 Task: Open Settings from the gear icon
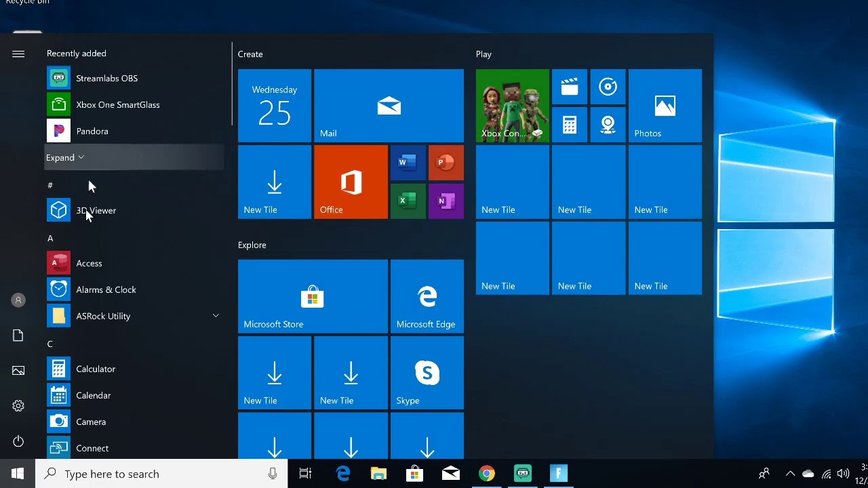click(18, 406)
